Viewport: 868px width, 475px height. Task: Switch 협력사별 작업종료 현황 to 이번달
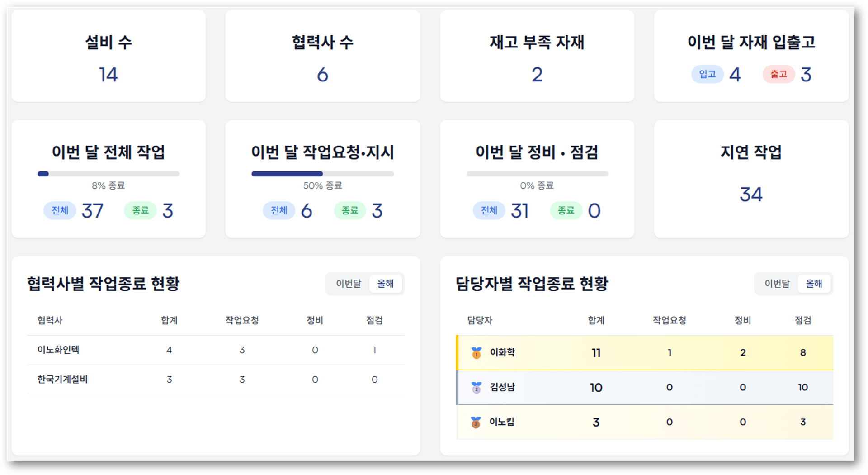pyautogui.click(x=348, y=284)
